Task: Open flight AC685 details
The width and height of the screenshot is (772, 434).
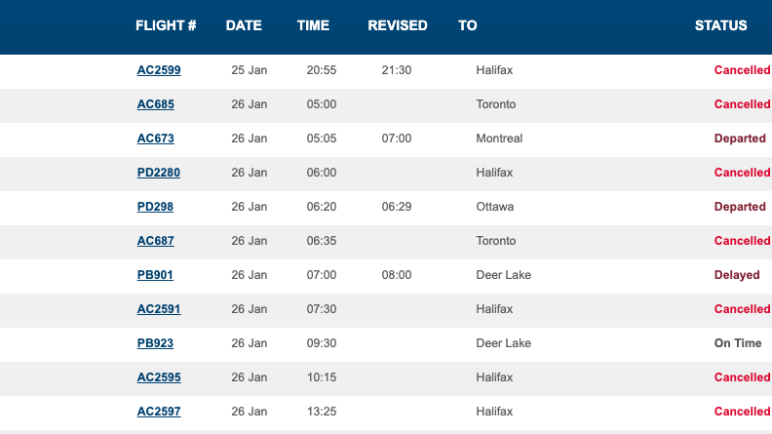Action: click(155, 105)
